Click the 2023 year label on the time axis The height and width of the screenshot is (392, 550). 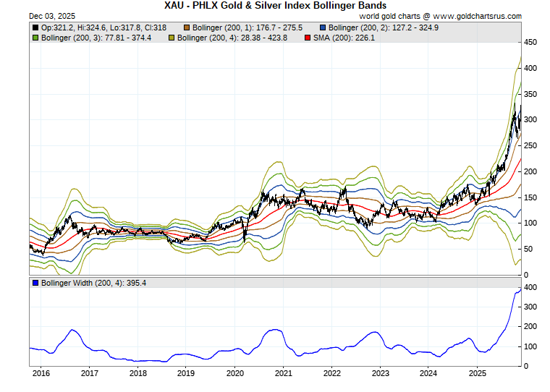coord(380,373)
